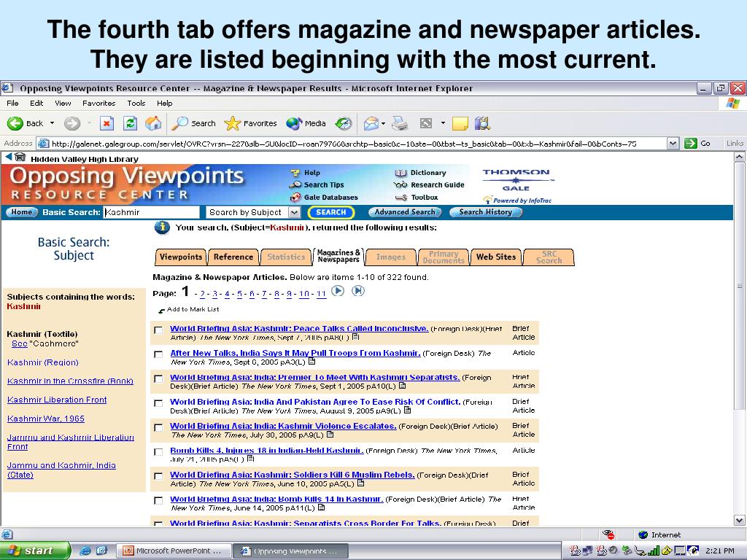
Task: Check box for Premier To Meet Separatists
Action: 158,378
